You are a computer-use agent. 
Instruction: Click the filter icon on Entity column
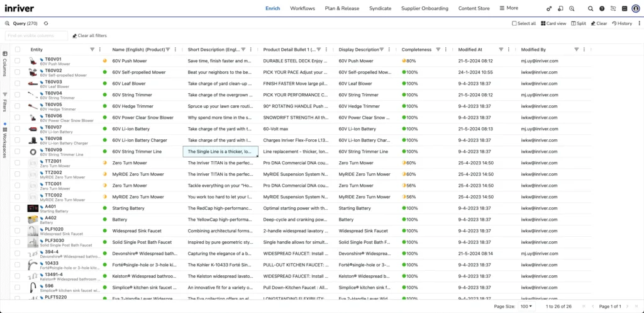[92, 49]
